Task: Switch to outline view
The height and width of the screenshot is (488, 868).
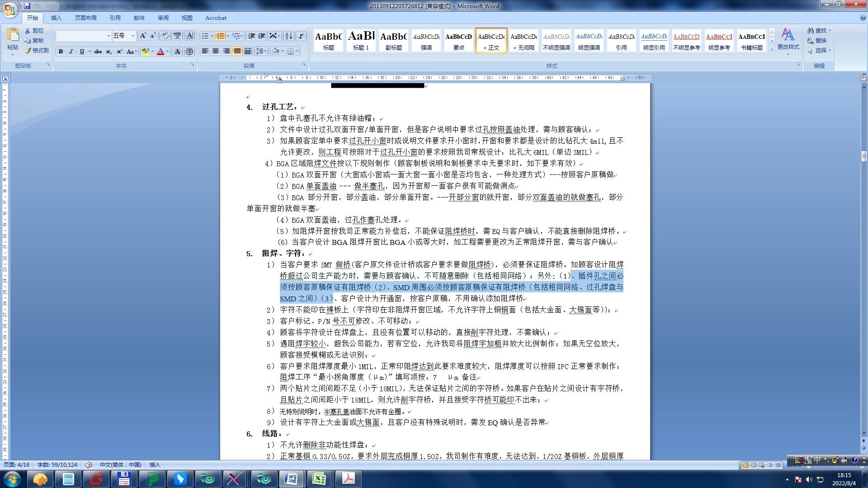Action: 770,465
